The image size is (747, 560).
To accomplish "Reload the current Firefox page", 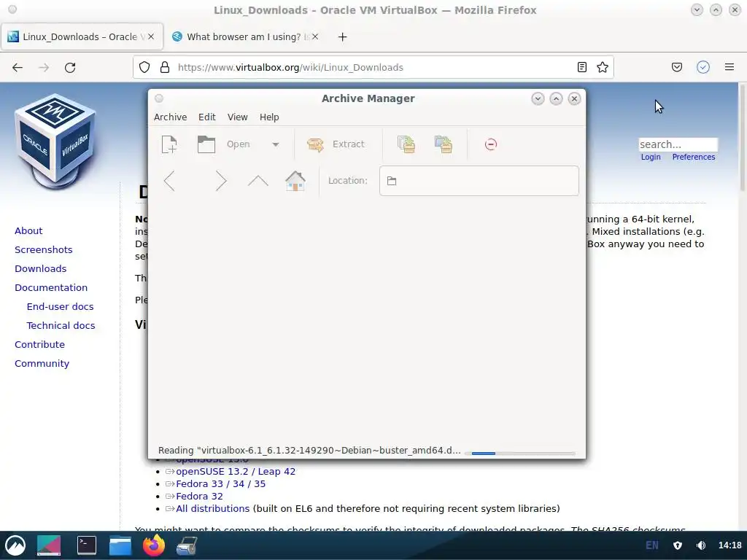I will click(70, 68).
